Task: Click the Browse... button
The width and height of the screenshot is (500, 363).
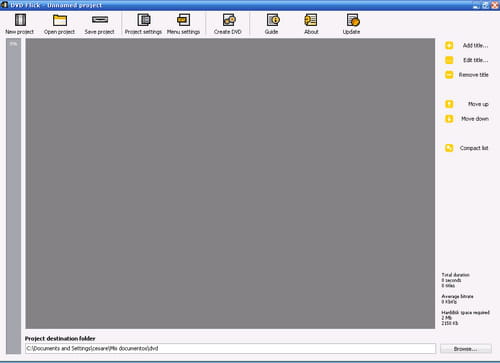Action: (x=466, y=349)
